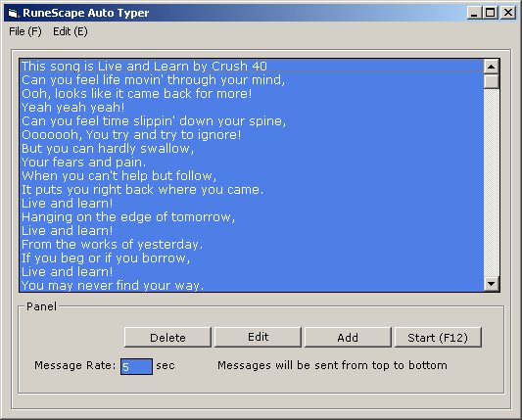
Task: Minimize the Auto Typer window
Action: click(x=474, y=13)
